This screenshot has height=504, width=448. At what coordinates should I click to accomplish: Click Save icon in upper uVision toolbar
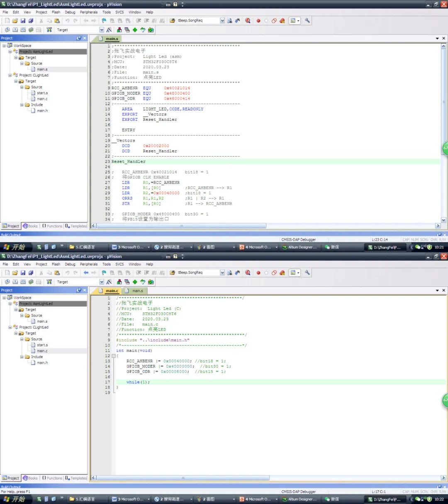point(23,21)
